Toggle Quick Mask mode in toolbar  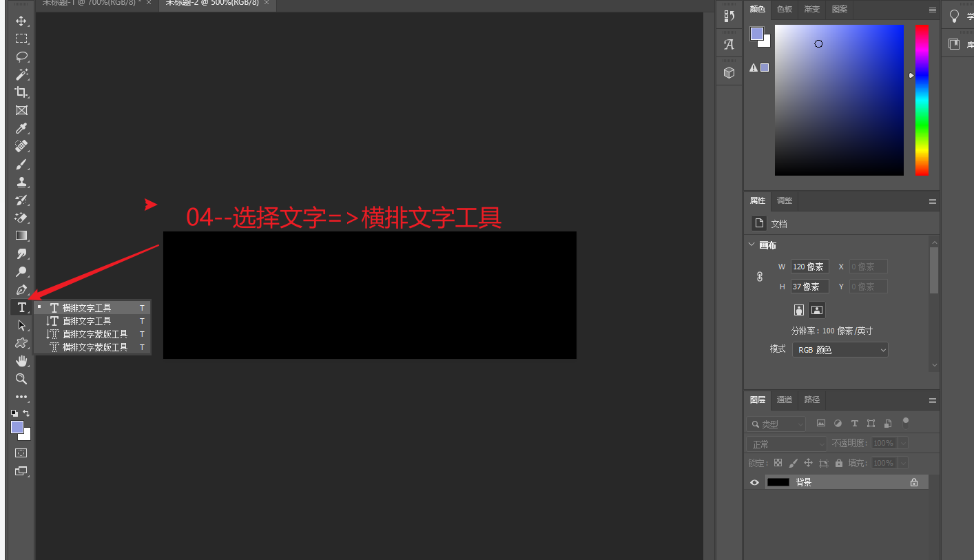21,453
